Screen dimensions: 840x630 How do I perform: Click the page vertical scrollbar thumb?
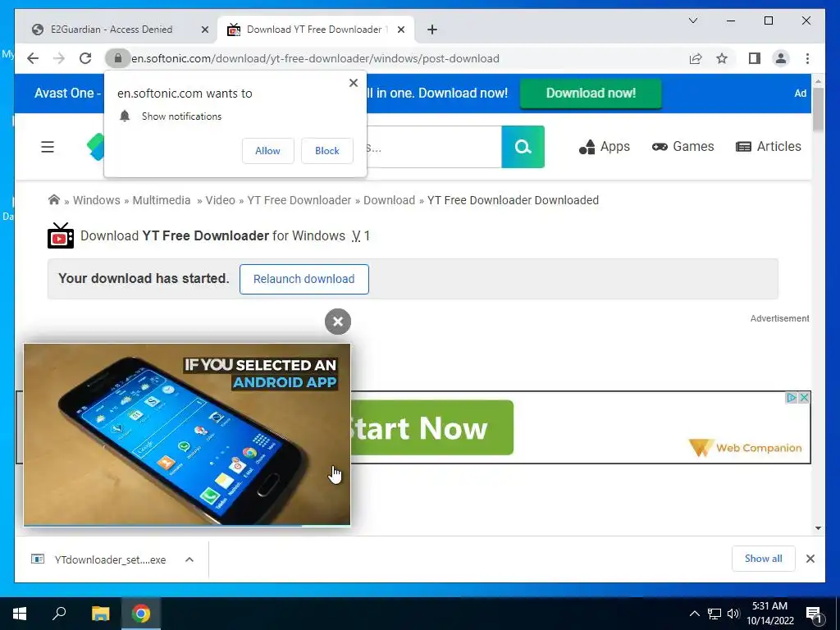pos(818,110)
